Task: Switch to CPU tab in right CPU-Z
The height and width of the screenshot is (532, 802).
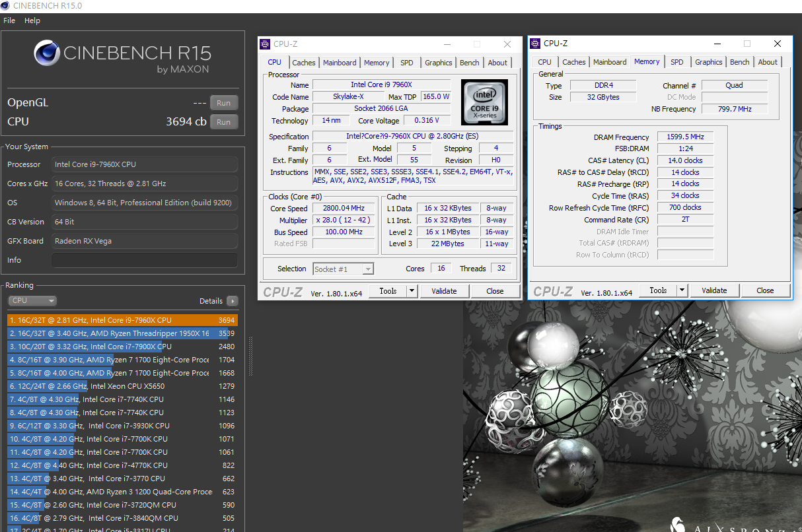Action: click(545, 62)
